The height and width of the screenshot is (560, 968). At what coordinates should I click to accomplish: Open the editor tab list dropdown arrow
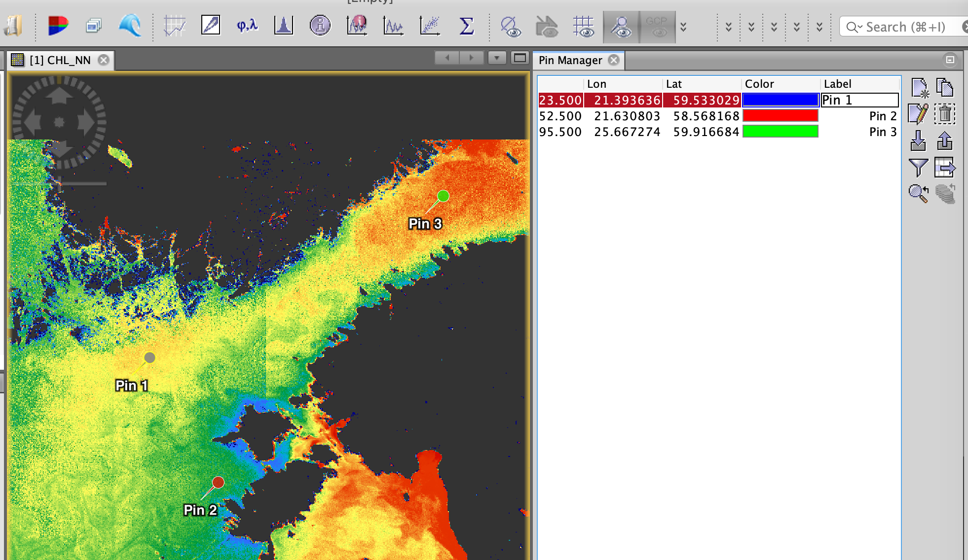(497, 58)
